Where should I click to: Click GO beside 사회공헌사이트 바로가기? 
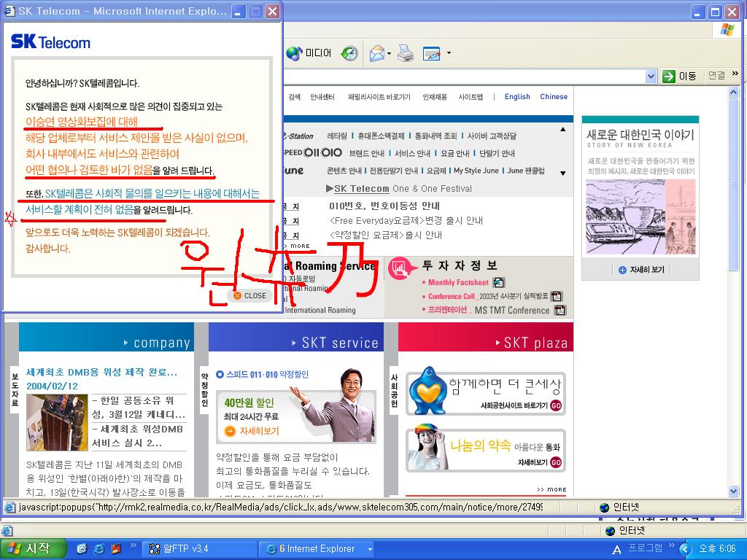click(555, 405)
